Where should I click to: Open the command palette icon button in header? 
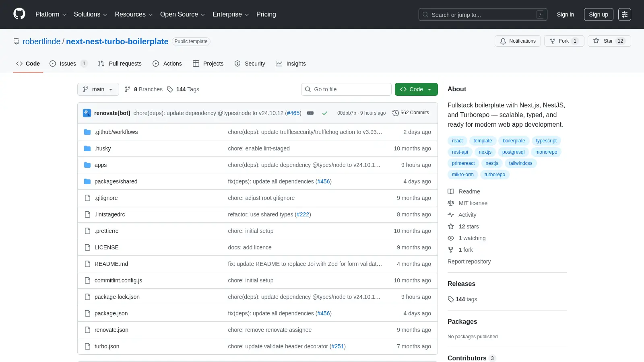pyautogui.click(x=625, y=14)
